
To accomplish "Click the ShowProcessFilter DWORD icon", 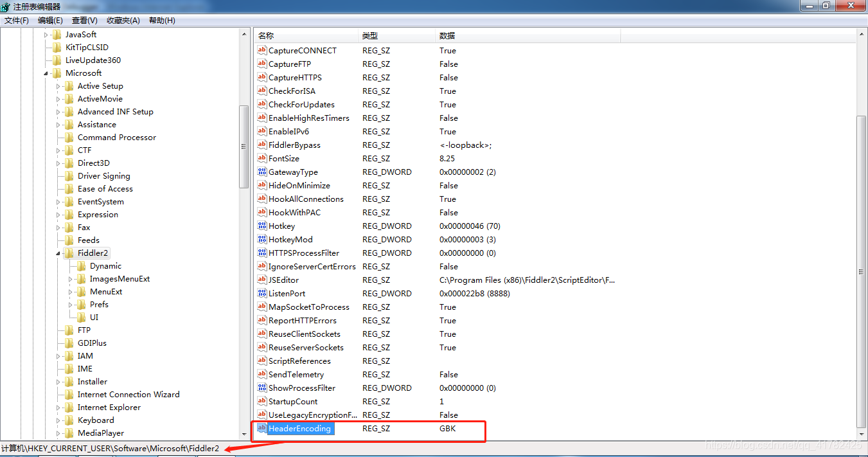I will point(261,388).
